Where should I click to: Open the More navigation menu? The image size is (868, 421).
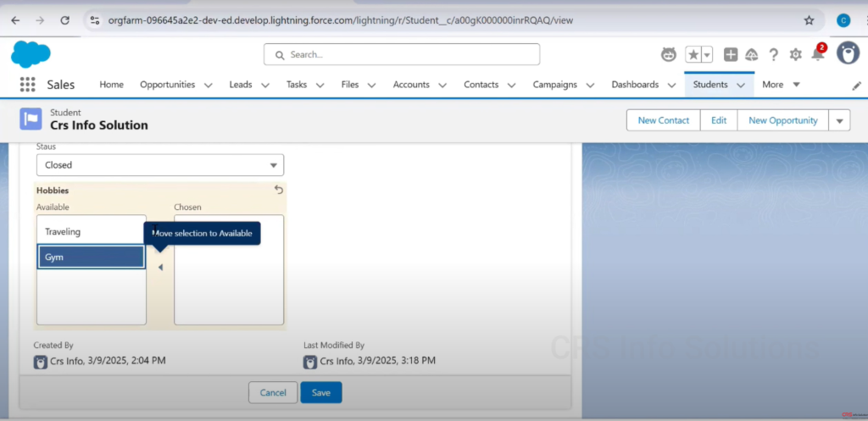pos(780,85)
